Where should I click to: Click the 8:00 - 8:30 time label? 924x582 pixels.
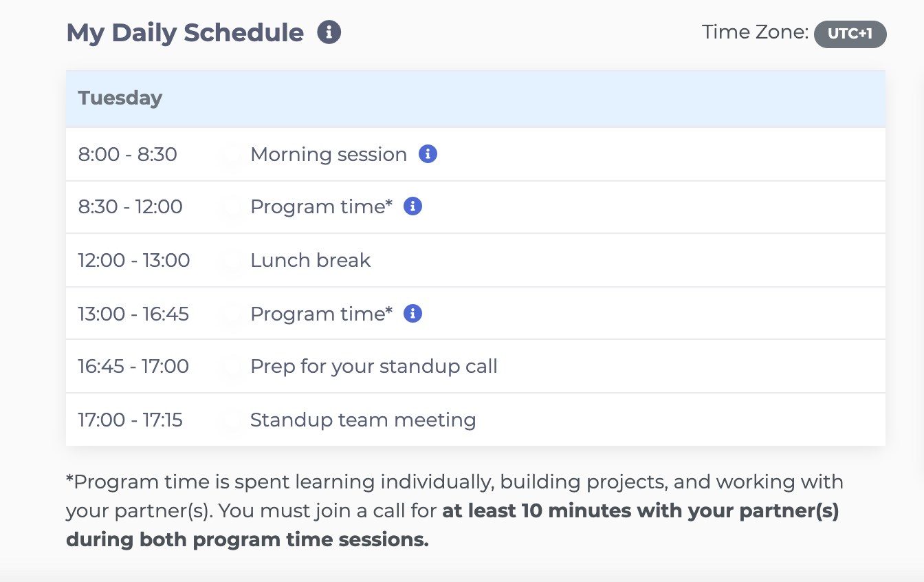pyautogui.click(x=128, y=154)
